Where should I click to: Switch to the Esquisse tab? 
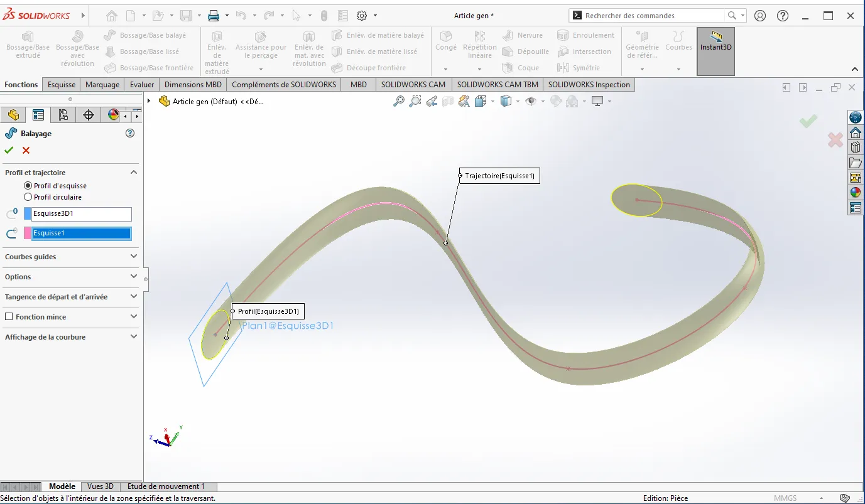(62, 85)
